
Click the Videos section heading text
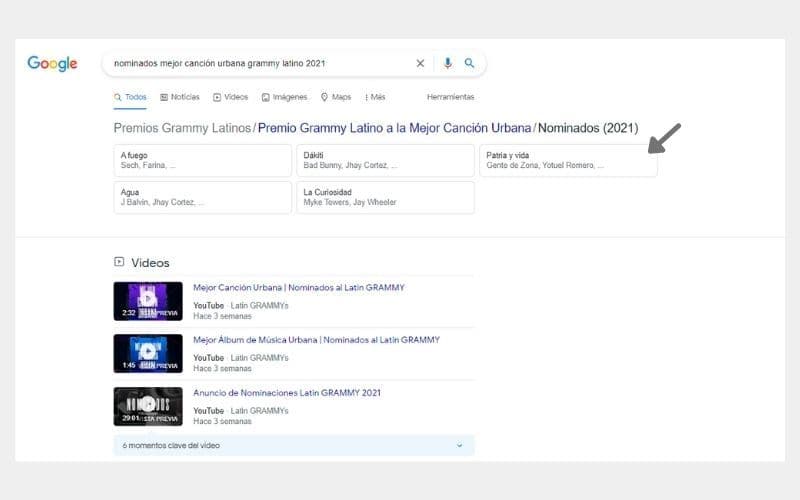150,263
